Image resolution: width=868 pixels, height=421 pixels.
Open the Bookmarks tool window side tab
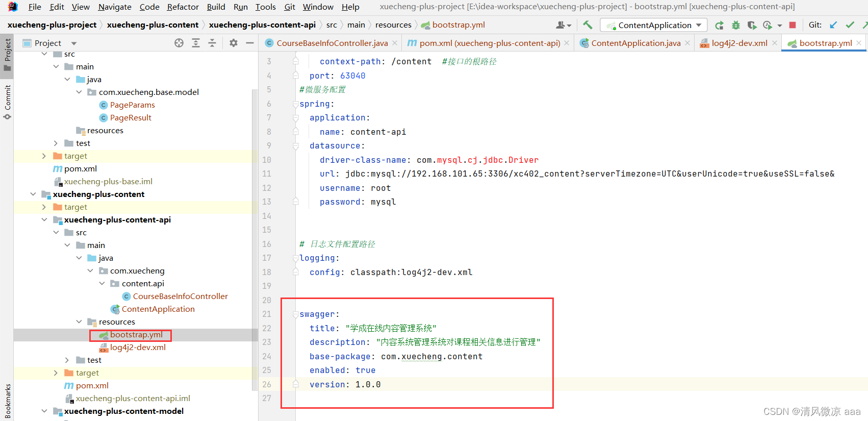click(7, 401)
